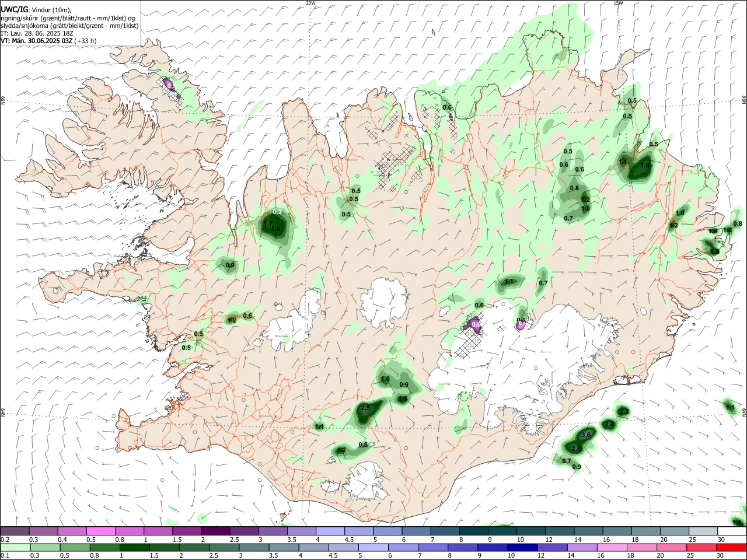Pick the upper legend purple swatch labeled 3

point(273,531)
